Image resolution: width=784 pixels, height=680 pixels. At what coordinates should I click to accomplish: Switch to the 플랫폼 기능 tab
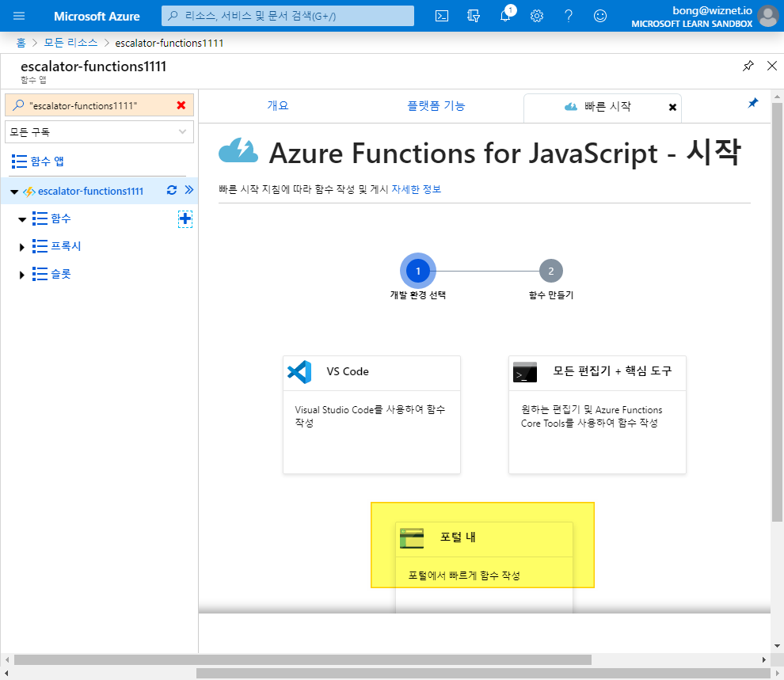coord(436,105)
